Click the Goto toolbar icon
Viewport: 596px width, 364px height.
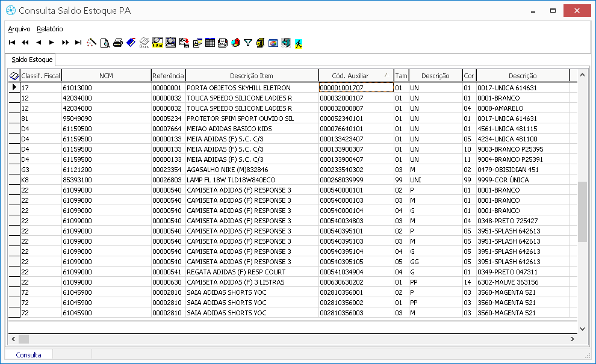point(144,43)
